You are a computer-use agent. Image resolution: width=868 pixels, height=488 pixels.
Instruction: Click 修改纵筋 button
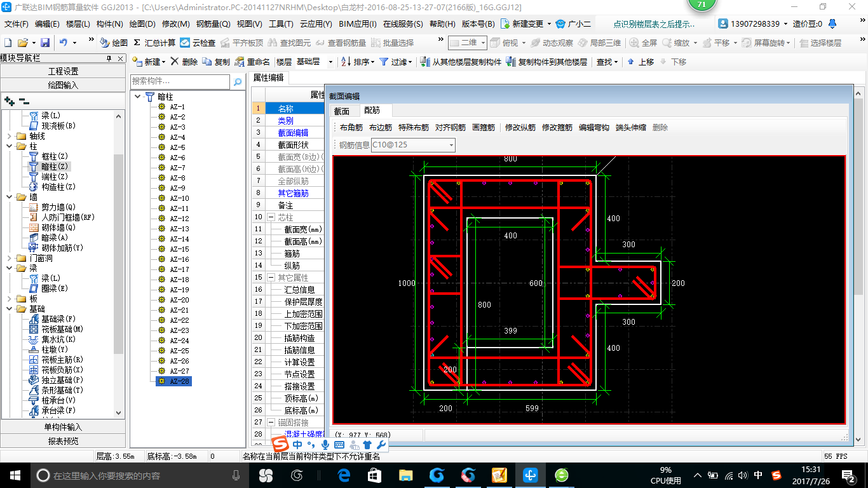pos(520,128)
